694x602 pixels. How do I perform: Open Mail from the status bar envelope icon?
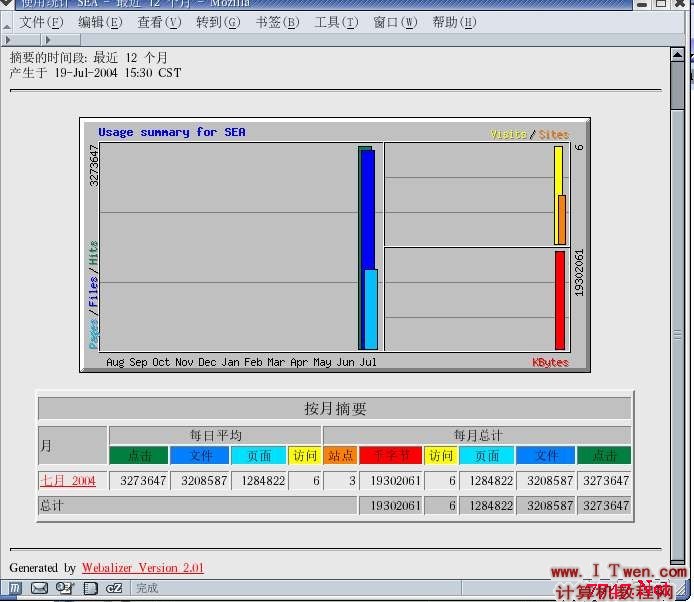[39, 588]
